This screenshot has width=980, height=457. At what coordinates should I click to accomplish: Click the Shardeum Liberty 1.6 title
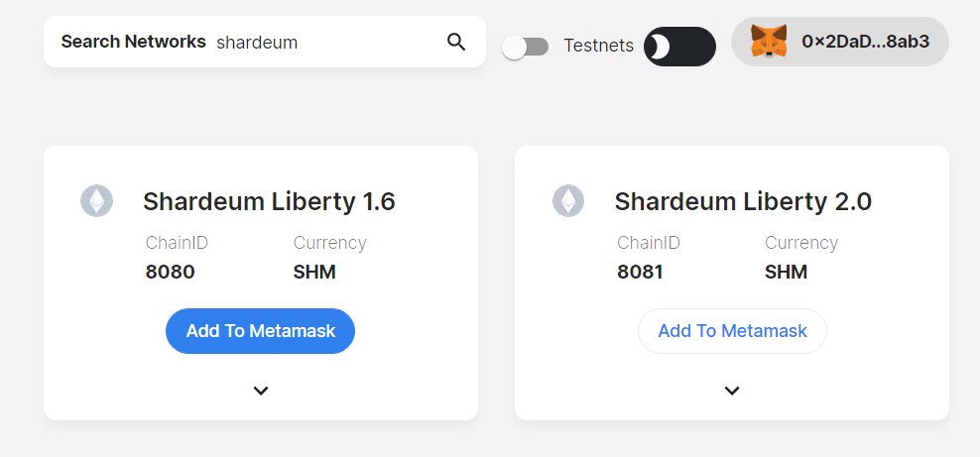pos(269,201)
